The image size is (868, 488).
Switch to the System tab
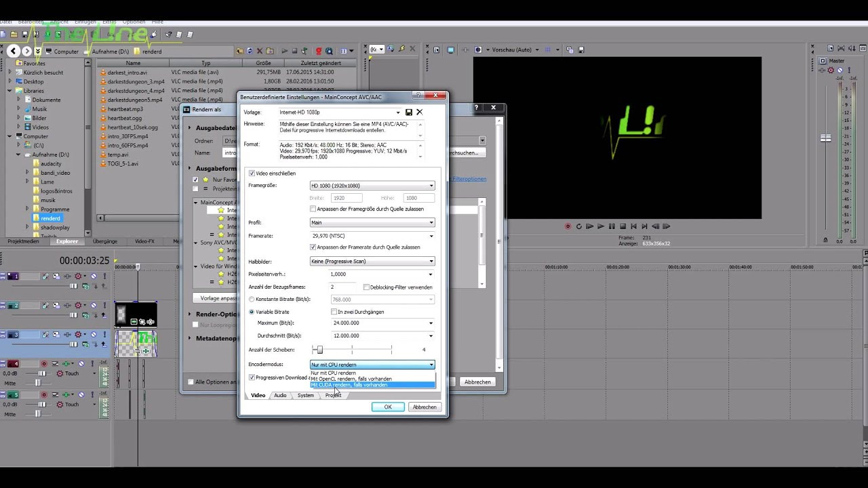[305, 395]
